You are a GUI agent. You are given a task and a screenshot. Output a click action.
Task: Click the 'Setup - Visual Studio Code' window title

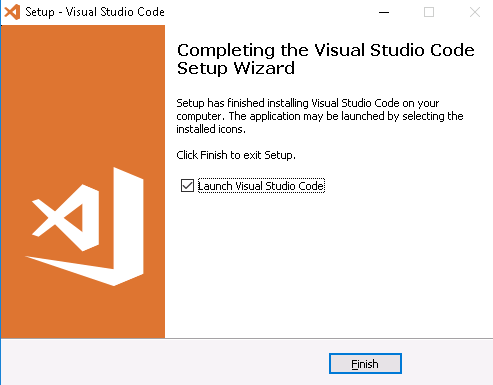95,12
